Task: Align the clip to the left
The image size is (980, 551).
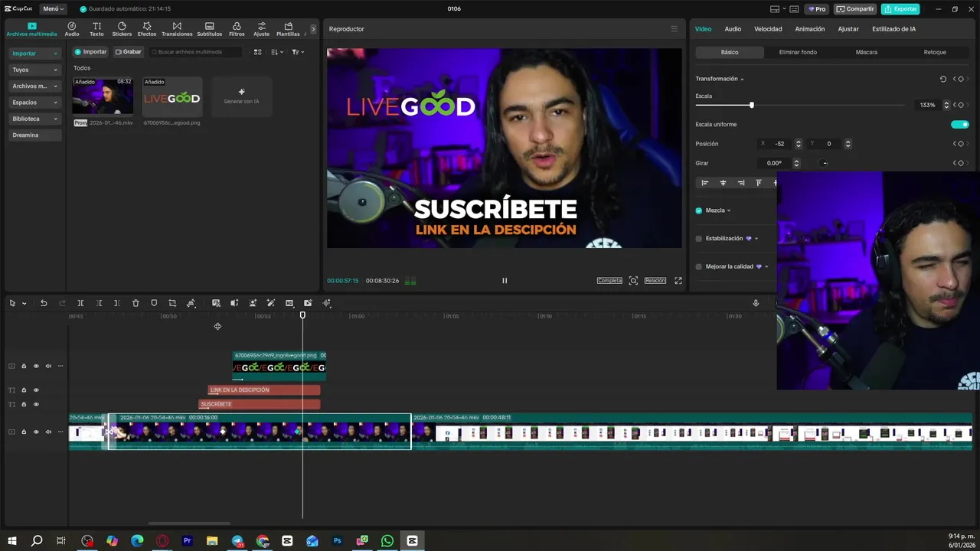Action: (x=705, y=183)
